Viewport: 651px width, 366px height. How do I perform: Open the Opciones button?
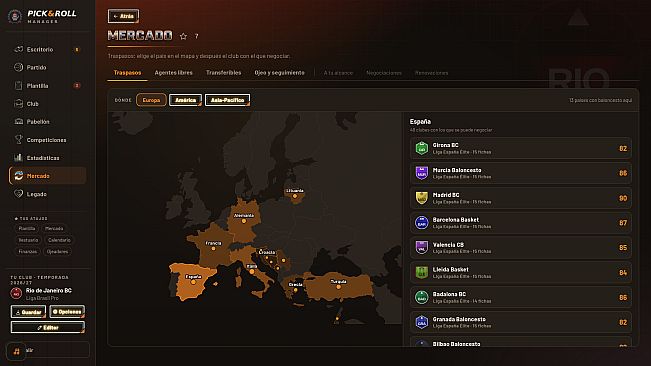(x=67, y=312)
